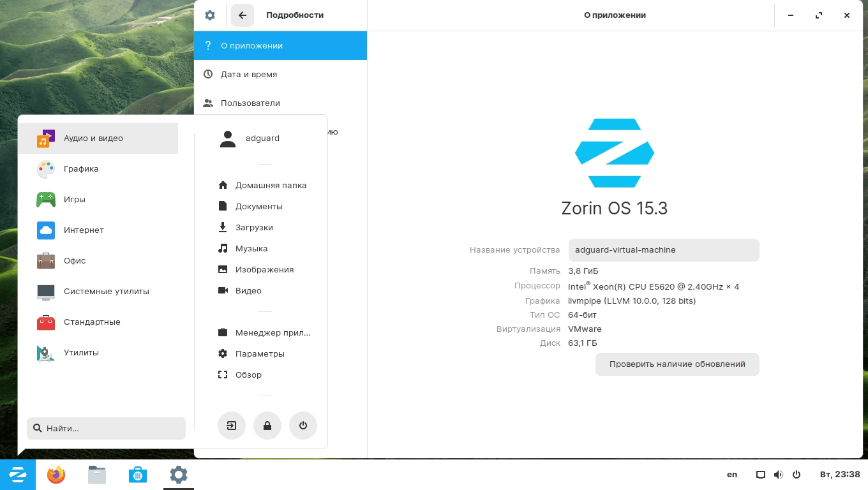Open the Стандартные category

[x=98, y=322]
